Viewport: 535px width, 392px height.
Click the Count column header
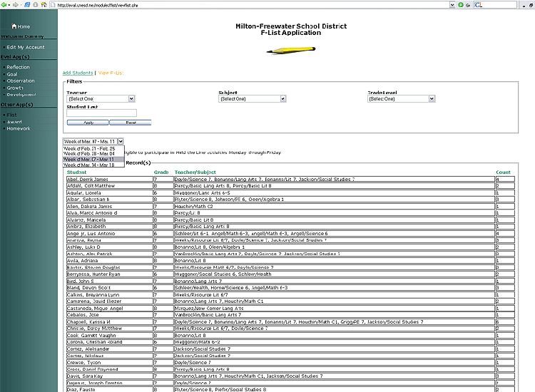click(504, 172)
